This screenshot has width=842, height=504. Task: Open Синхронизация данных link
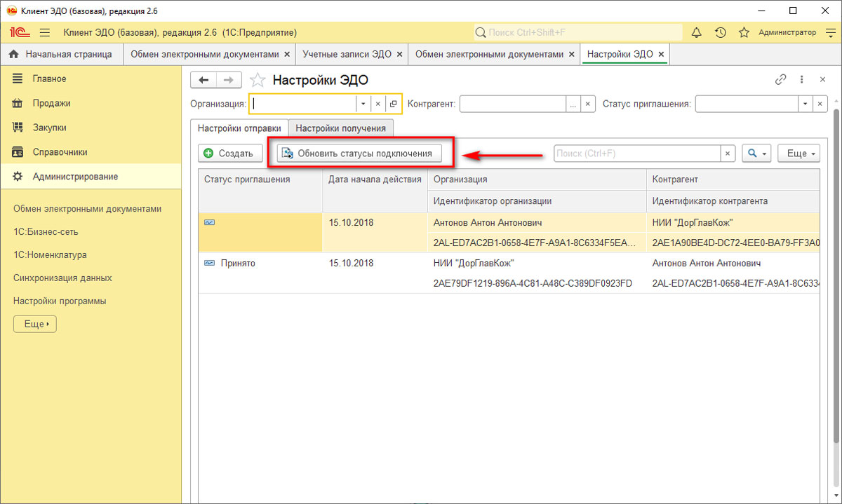62,278
